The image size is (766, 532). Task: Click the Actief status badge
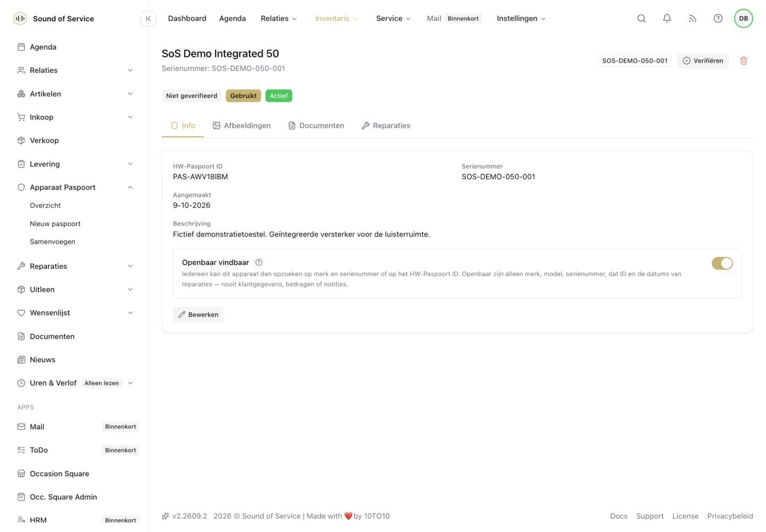tap(279, 96)
